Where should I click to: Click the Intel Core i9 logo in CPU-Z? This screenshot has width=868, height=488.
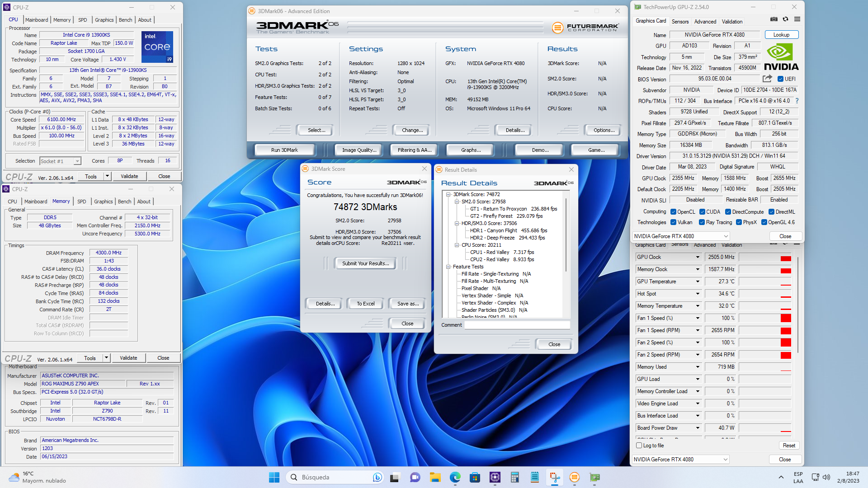(x=157, y=47)
